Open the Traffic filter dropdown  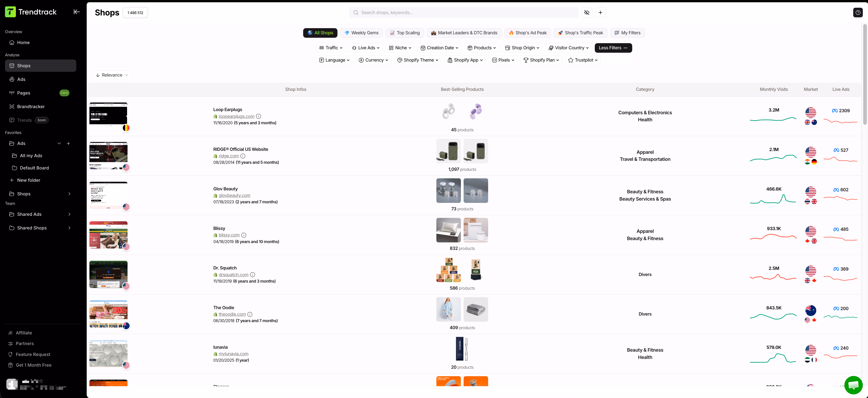[331, 47]
